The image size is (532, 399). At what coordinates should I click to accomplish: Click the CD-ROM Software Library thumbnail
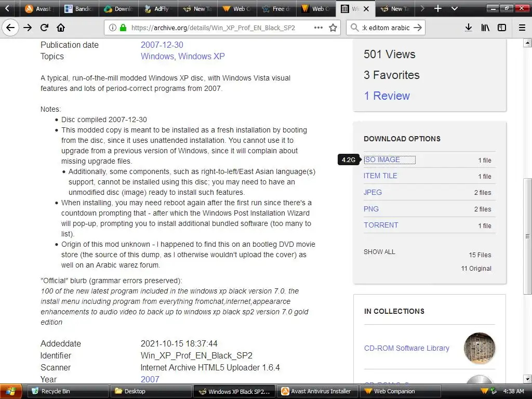[480, 348]
